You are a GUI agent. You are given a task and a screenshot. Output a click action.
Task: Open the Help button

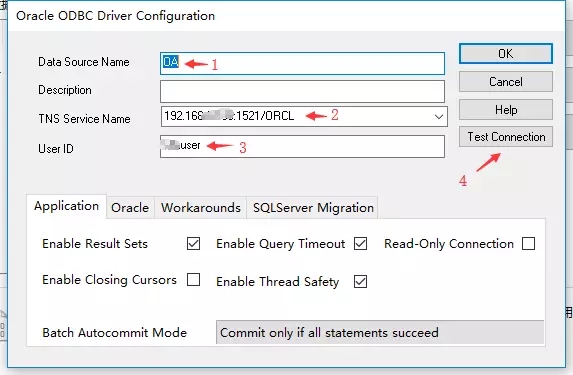click(505, 109)
